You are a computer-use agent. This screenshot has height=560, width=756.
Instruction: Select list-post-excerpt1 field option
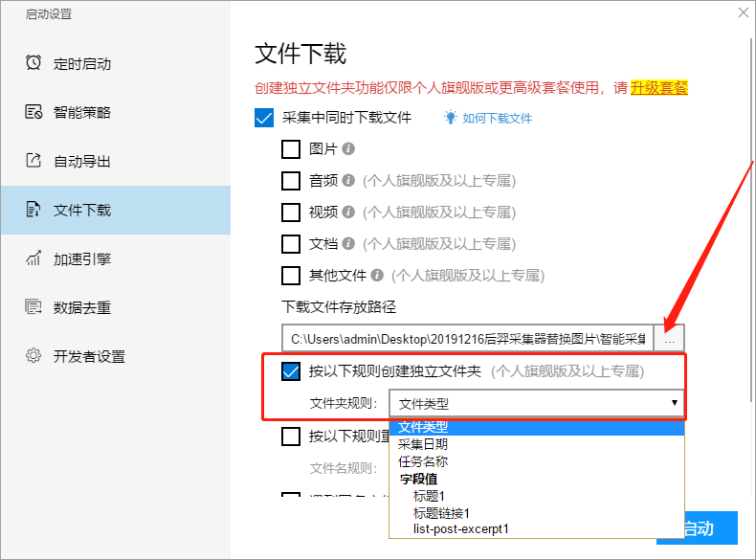pos(537,529)
